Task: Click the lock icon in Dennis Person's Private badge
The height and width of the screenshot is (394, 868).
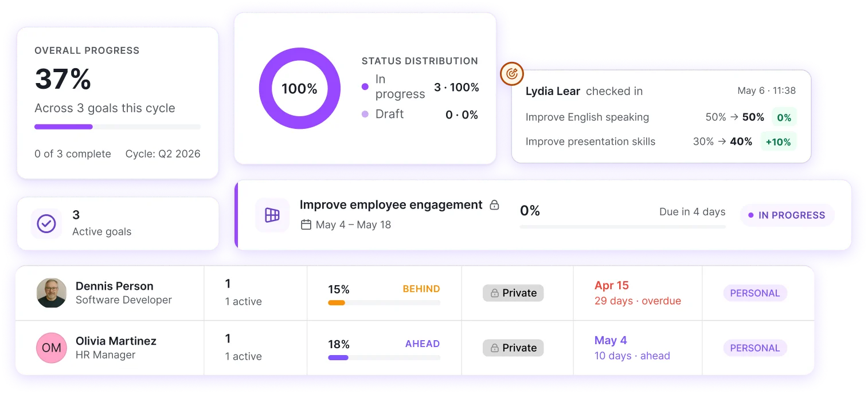Action: click(x=494, y=293)
